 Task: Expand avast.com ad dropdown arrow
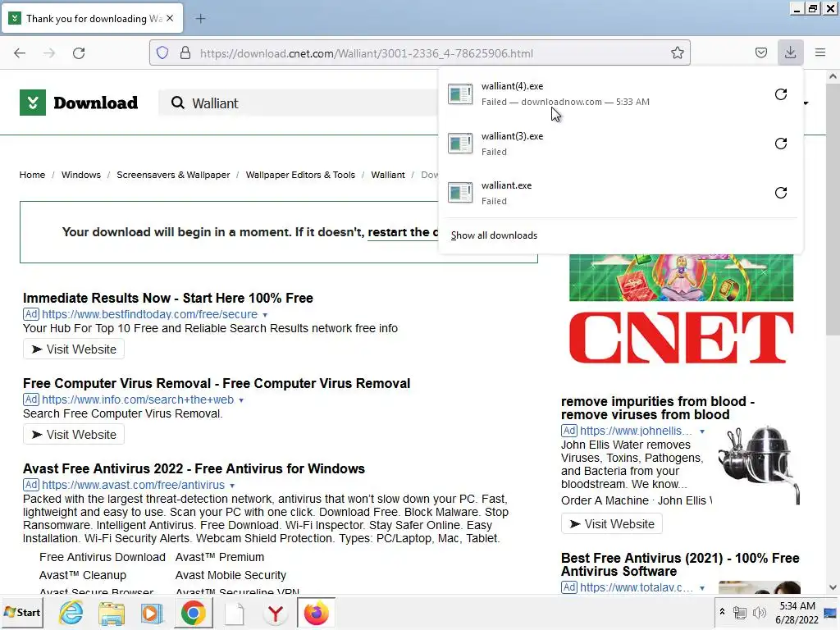click(232, 486)
